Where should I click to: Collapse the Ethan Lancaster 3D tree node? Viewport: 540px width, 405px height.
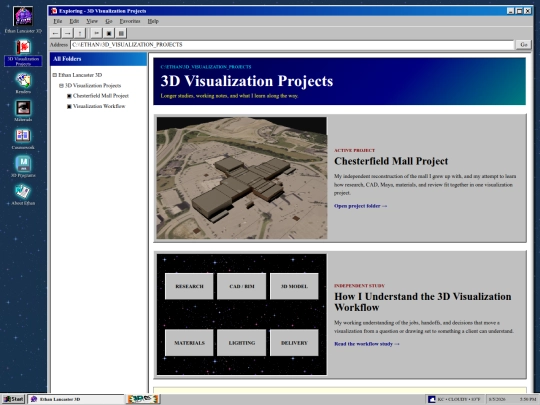point(54,75)
